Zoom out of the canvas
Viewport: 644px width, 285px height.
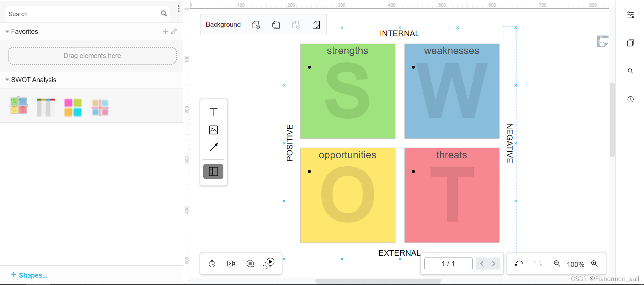(557, 264)
